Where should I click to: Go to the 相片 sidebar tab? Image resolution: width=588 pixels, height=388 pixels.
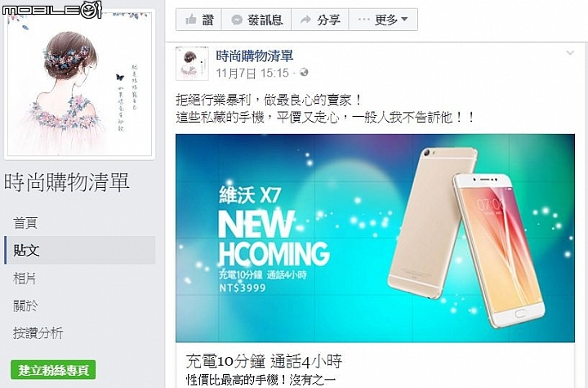tap(24, 278)
